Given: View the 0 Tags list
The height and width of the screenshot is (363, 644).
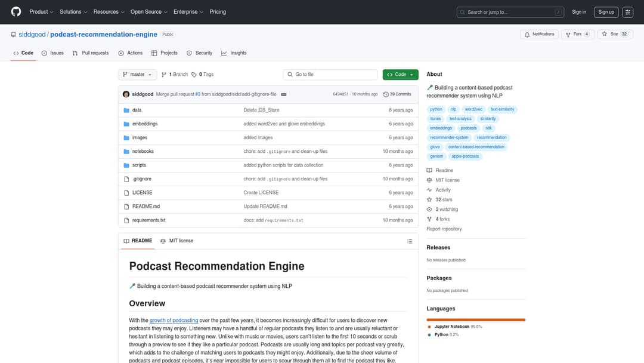Looking at the screenshot, I should click(x=203, y=75).
